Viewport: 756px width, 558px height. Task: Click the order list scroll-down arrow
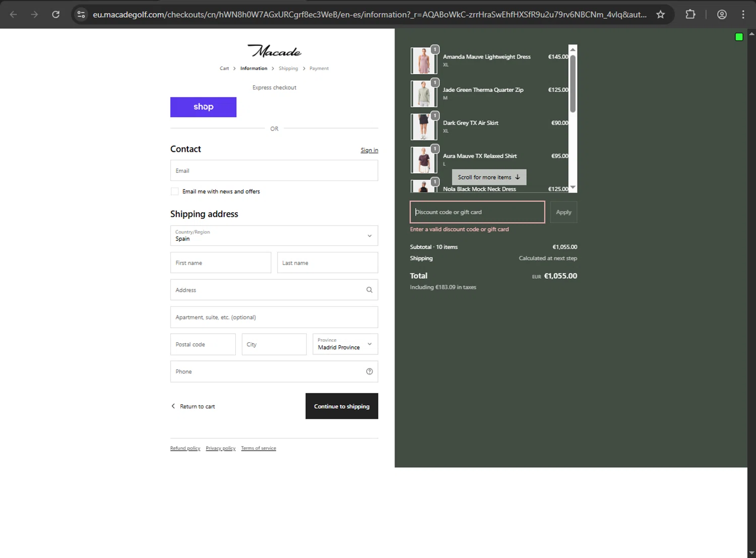point(573,188)
